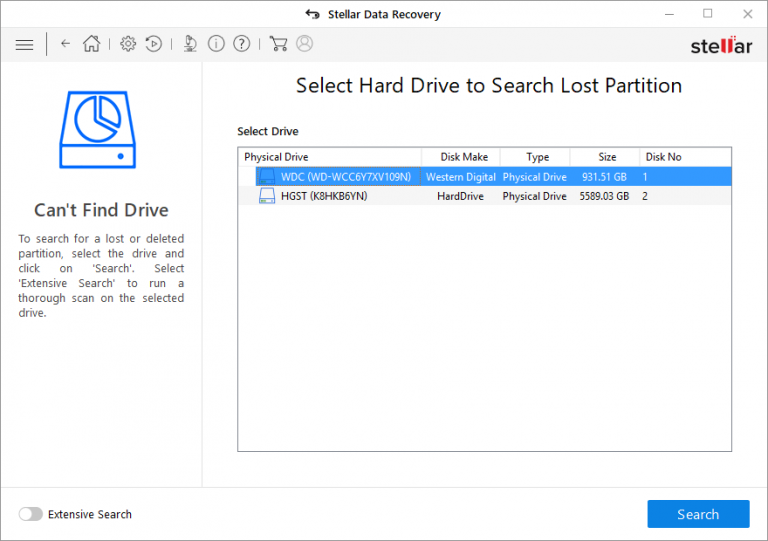
Task: Click the WDC row Physical Drive type cell
Action: (534, 177)
